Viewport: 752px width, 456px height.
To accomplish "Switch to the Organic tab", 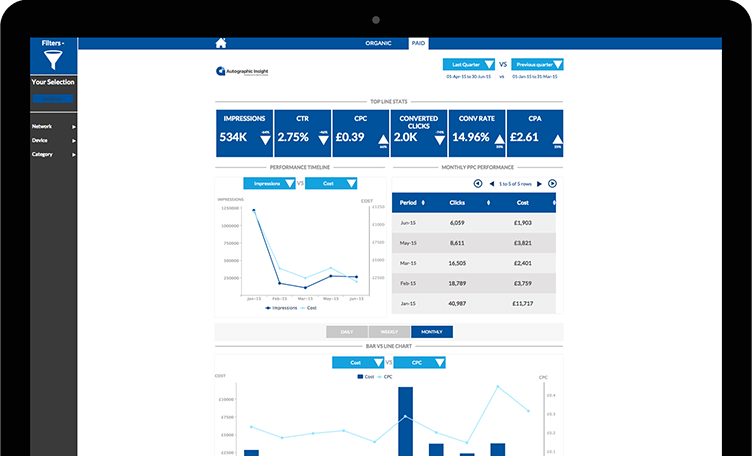I will click(x=381, y=44).
